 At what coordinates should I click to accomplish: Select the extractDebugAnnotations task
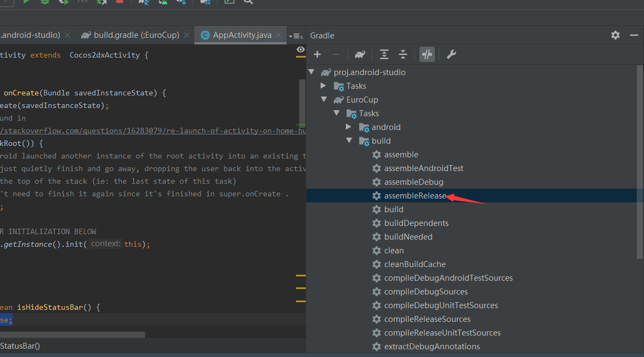[432, 347]
